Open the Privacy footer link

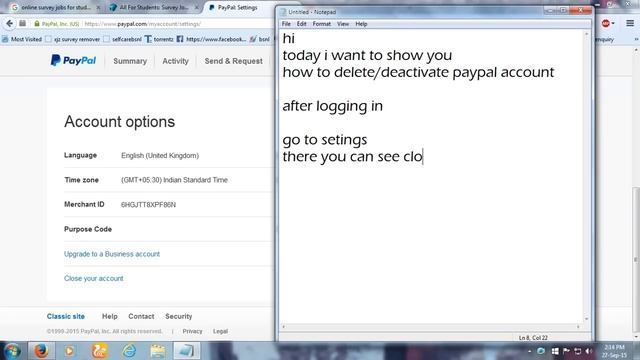192,331
